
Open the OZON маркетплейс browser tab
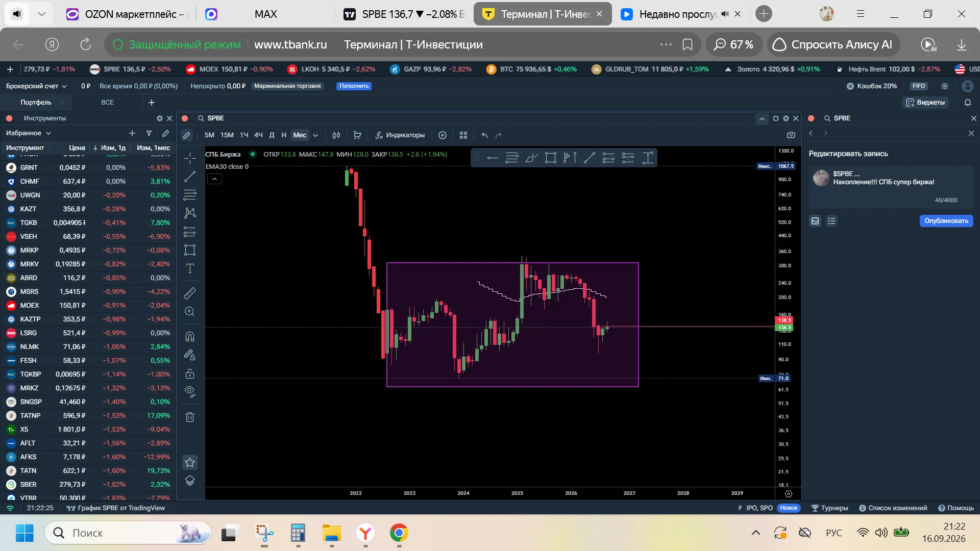128,14
